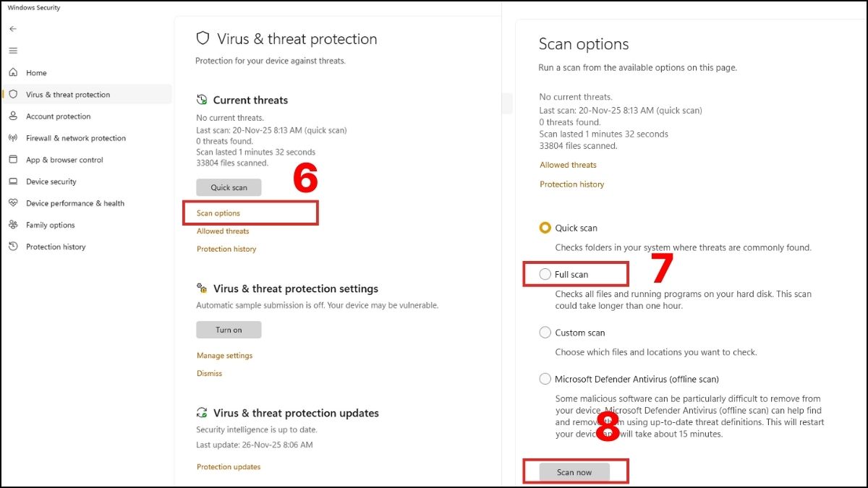Click the vertical scrollbar between the panels
Image resolution: width=868 pixels, height=488 pixels.
point(507,103)
